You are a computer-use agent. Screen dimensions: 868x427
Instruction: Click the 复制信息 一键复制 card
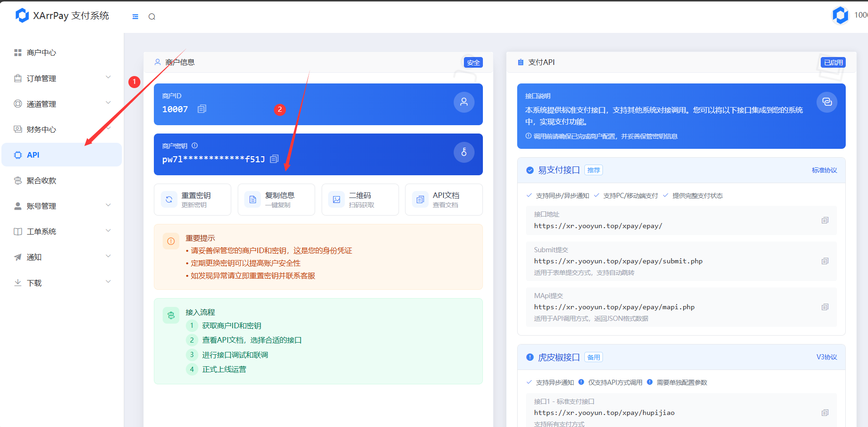(x=276, y=199)
